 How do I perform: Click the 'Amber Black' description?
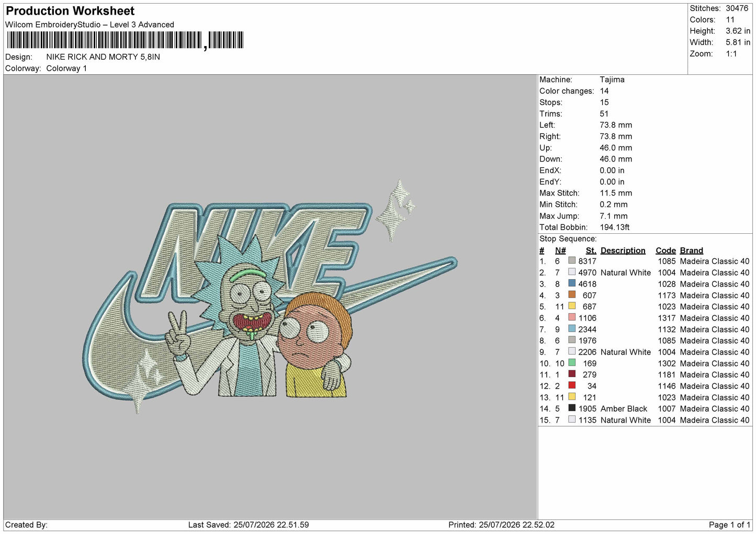[x=624, y=409]
